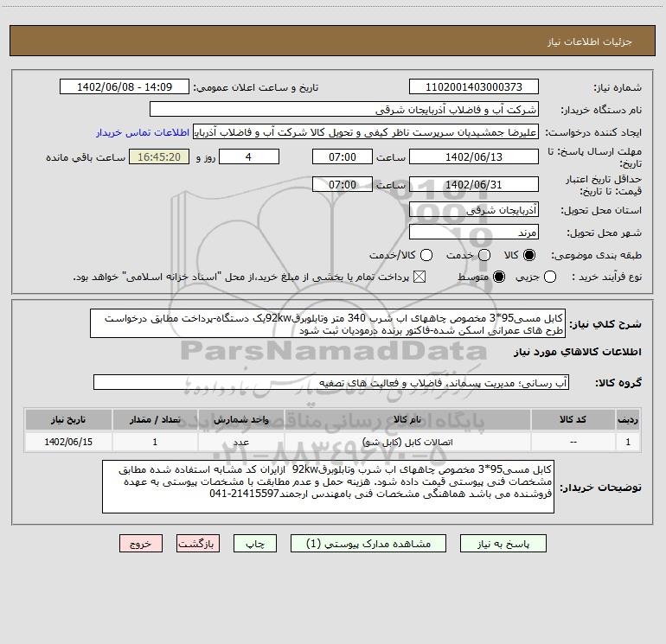
Task: Click the گروه کالا field
Action: 331,382
